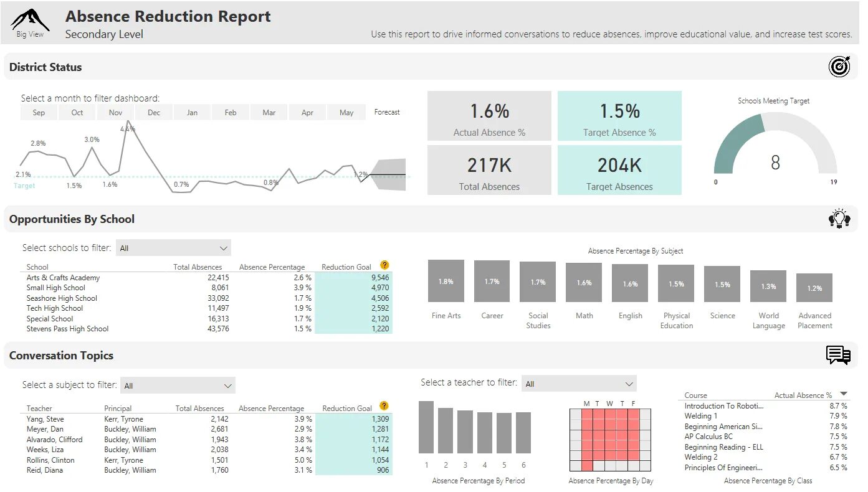The image size is (868, 492).
Task: Sort by the Principal column header
Action: (x=118, y=409)
